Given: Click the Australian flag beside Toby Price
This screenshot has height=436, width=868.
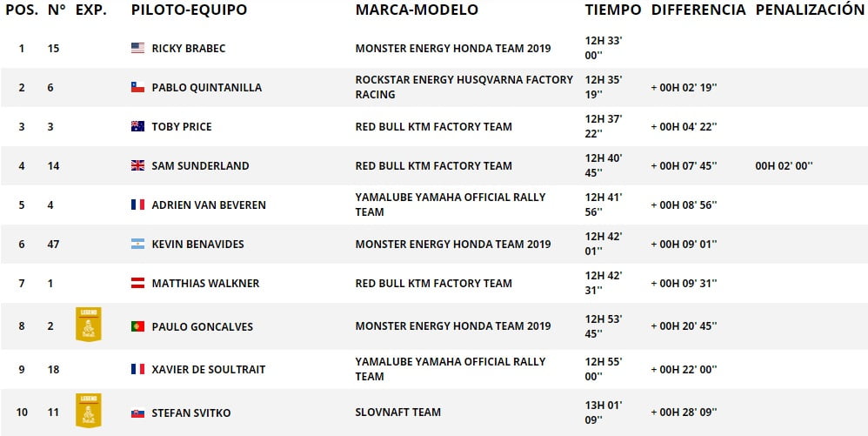Looking at the screenshot, I should [137, 126].
